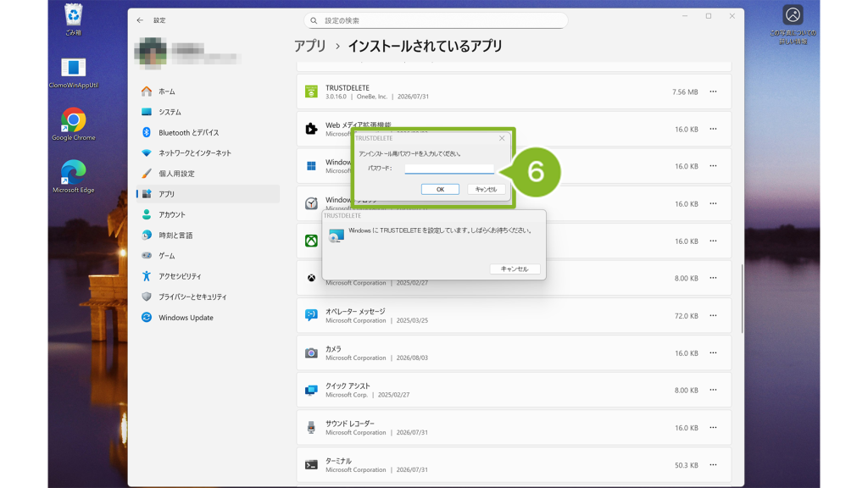
Task: Click Cancel in the TRUSTDELETE setup progress dialog
Action: pyautogui.click(x=515, y=269)
